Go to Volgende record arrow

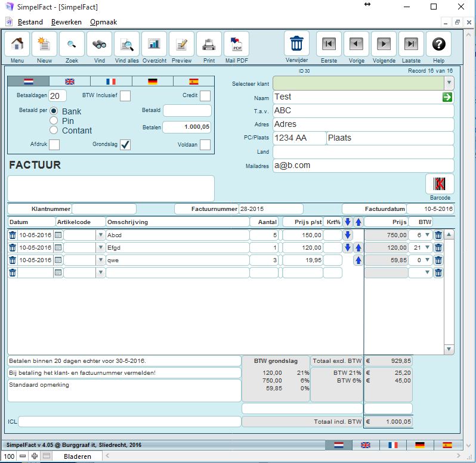(384, 44)
